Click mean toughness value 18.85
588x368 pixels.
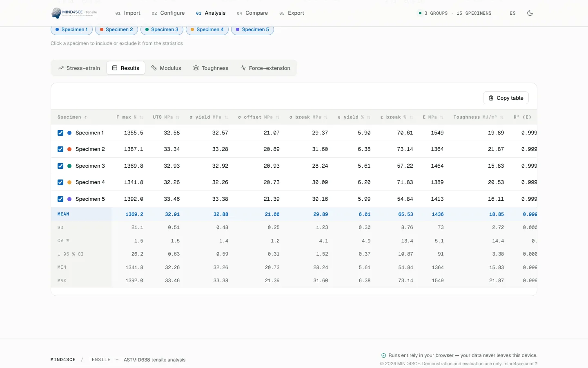click(x=497, y=214)
